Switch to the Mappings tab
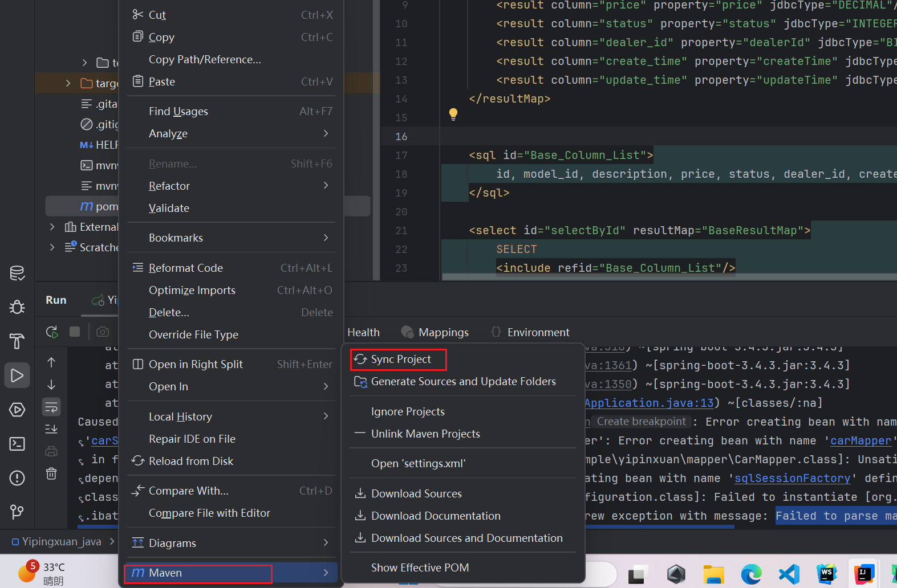 [443, 332]
